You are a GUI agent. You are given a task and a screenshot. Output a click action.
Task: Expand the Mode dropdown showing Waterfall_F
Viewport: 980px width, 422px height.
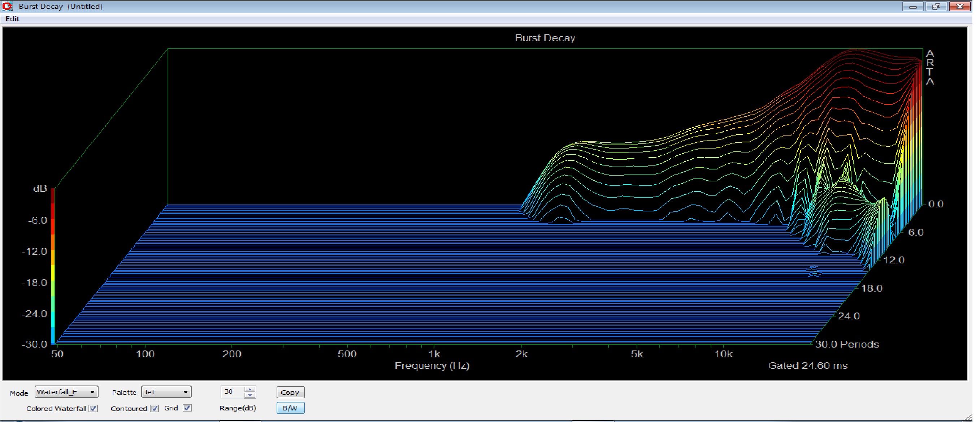66,392
